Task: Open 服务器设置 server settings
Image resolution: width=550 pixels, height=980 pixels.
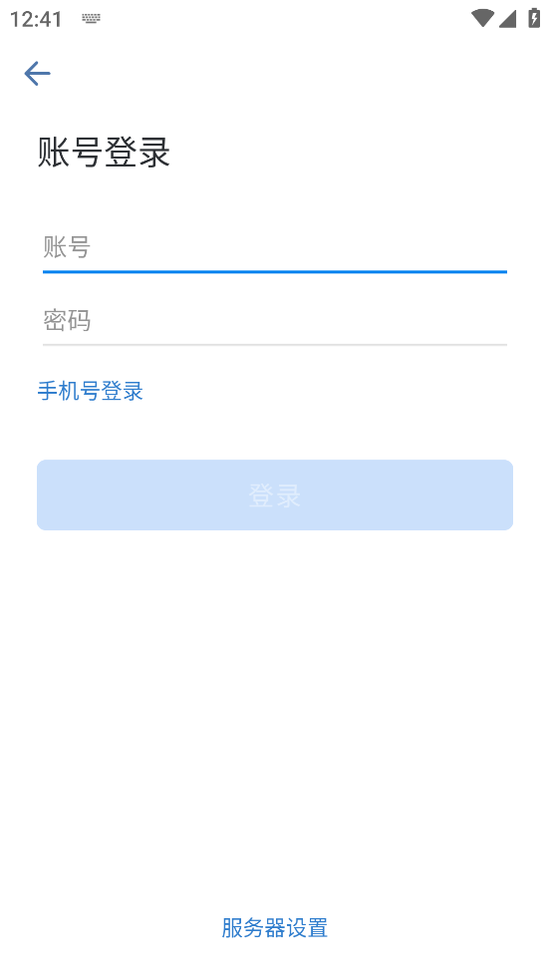Action: [x=275, y=927]
